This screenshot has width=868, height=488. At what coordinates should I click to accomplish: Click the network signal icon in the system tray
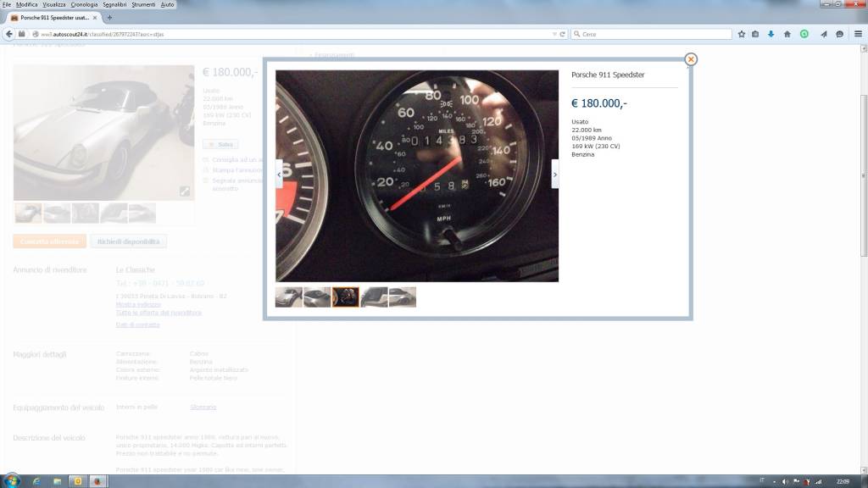pyautogui.click(x=818, y=482)
